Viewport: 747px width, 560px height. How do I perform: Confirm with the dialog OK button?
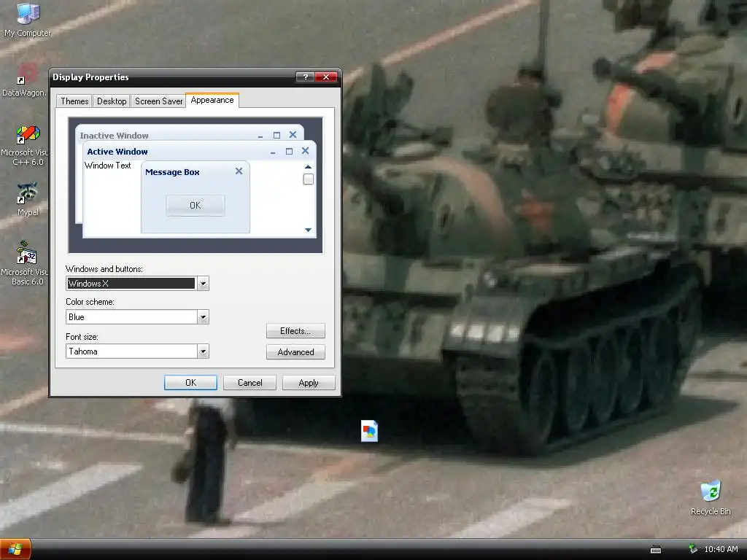click(x=190, y=382)
